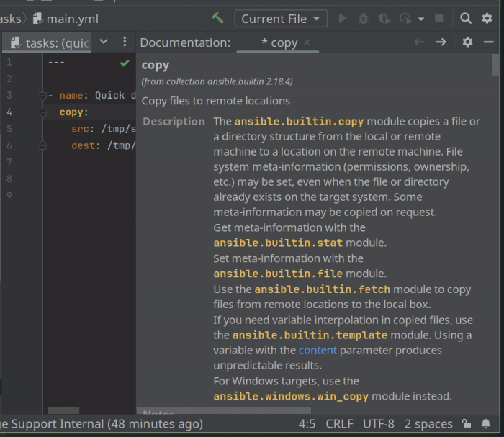Image resolution: width=504 pixels, height=437 pixels.
Task: Click the Run with Coverage icon
Action: point(384,19)
